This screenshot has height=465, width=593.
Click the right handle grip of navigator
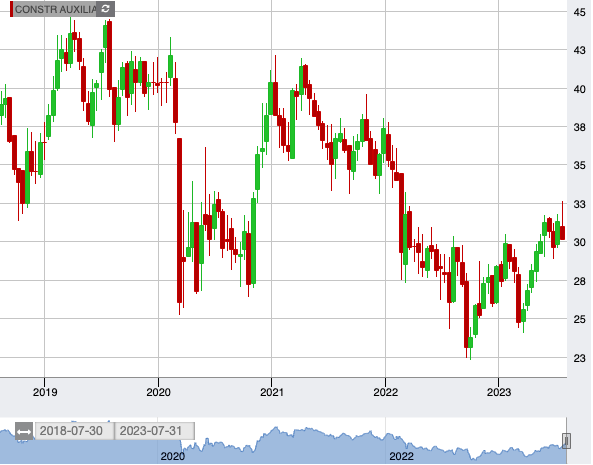(x=566, y=441)
